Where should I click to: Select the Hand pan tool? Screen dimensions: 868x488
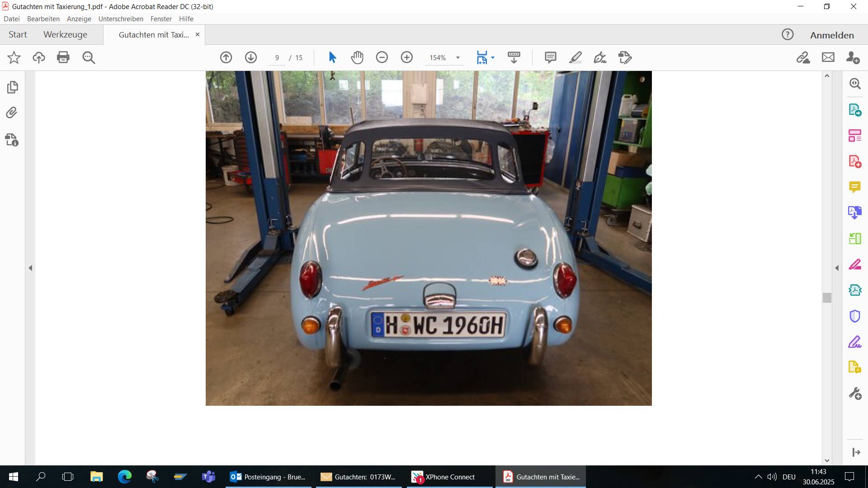point(357,57)
